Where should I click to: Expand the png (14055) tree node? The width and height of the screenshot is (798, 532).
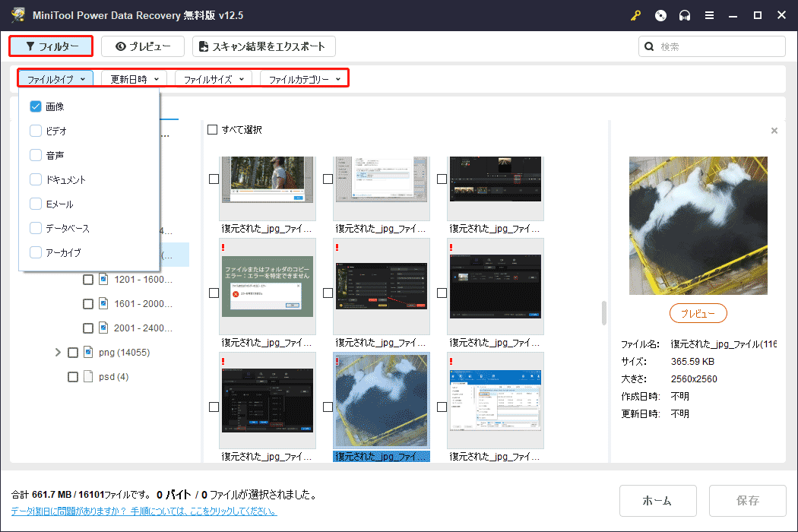click(58, 353)
